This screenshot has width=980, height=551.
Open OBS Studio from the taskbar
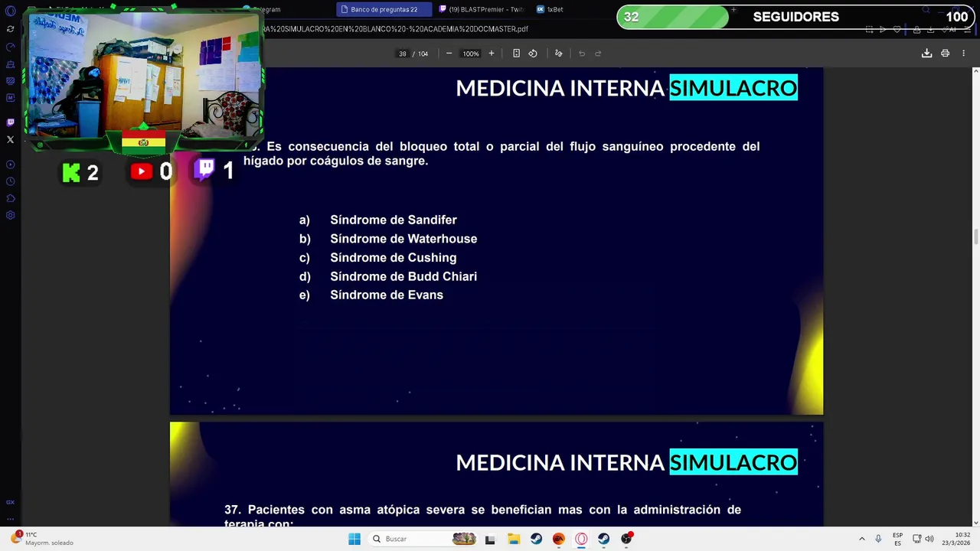click(x=626, y=539)
